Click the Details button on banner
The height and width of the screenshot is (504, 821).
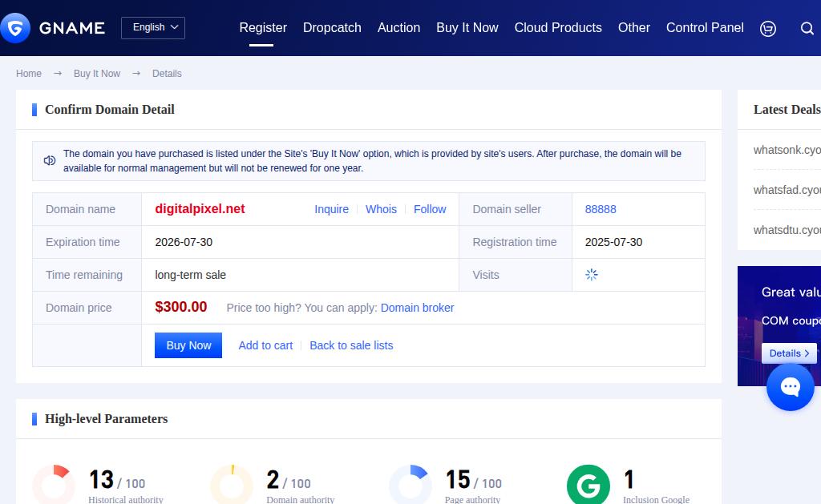pyautogui.click(x=789, y=353)
